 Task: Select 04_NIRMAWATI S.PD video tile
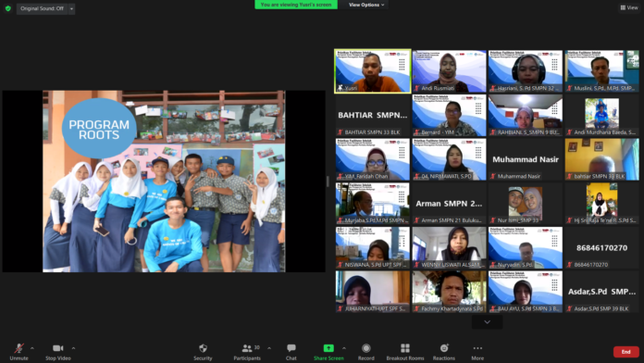pyautogui.click(x=449, y=159)
